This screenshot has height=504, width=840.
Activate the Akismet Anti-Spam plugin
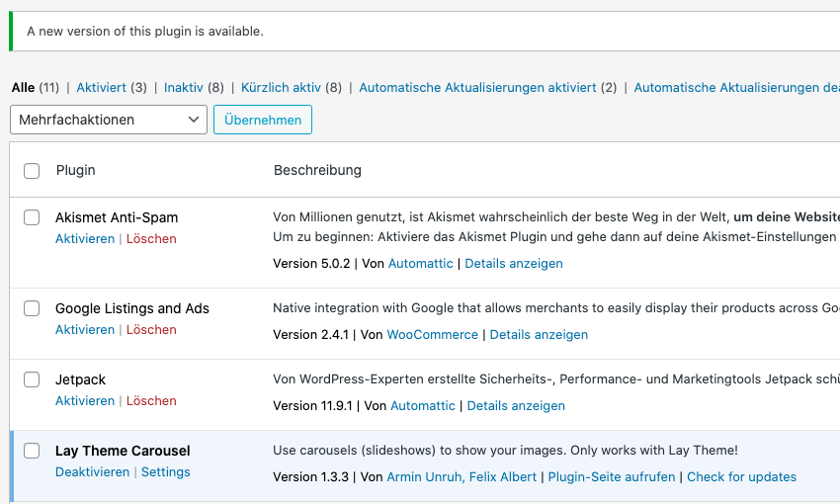[x=85, y=239]
